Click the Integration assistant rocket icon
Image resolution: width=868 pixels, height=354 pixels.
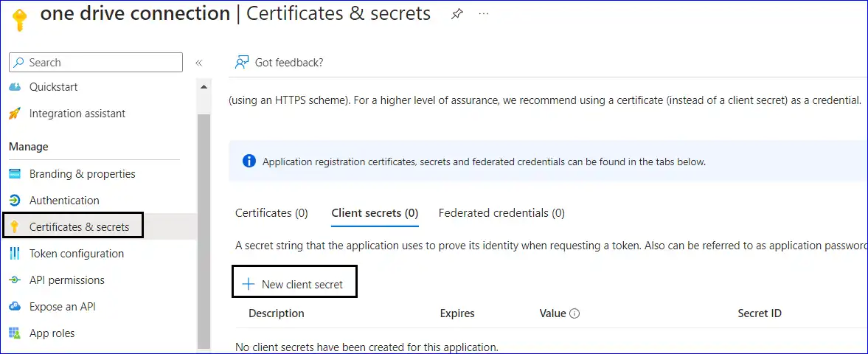(x=15, y=114)
